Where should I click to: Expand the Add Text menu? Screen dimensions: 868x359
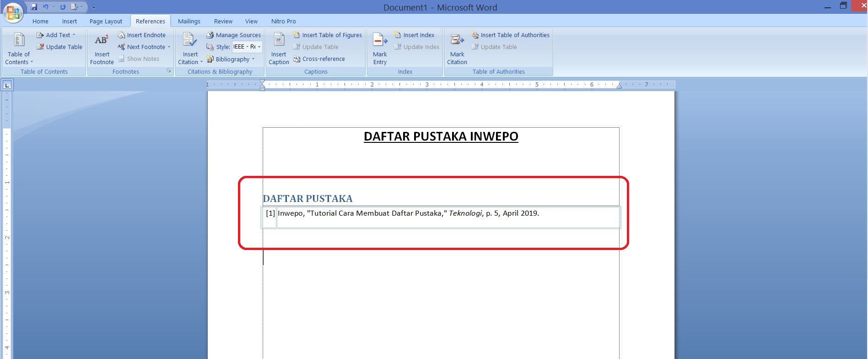[x=56, y=35]
